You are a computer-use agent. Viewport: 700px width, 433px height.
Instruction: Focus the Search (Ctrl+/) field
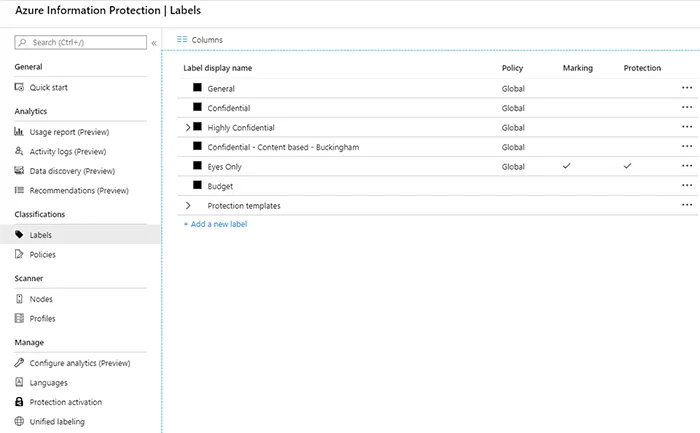click(80, 42)
